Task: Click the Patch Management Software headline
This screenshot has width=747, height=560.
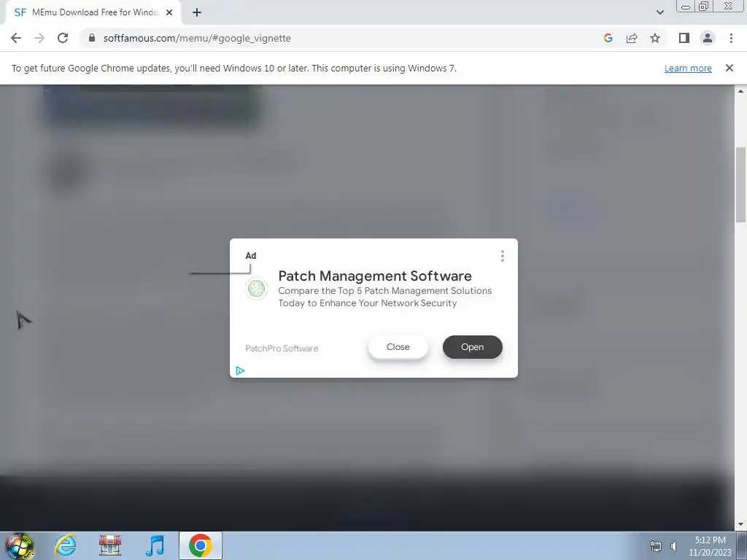Action: (x=374, y=276)
